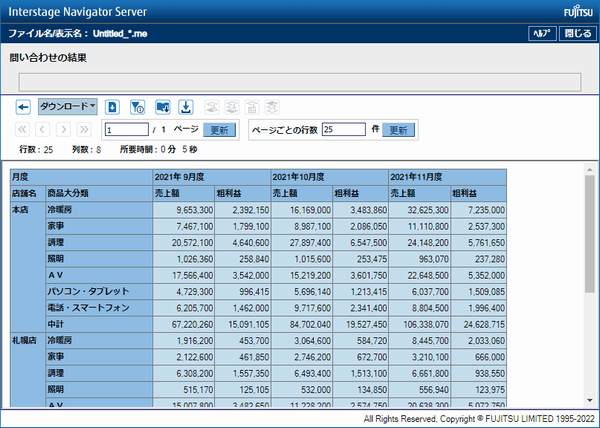Image resolution: width=600 pixels, height=428 pixels.
Task: Click the 札幌店 store cell
Action: 28,370
